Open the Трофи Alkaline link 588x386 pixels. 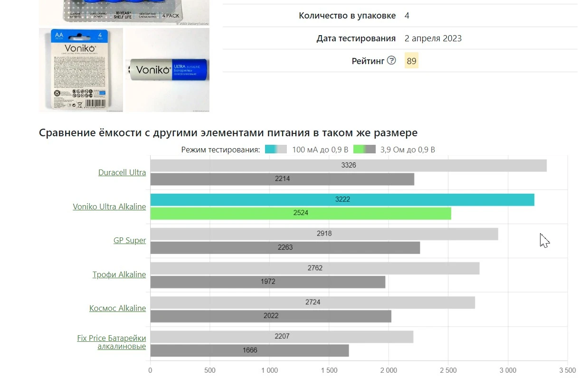point(119,274)
